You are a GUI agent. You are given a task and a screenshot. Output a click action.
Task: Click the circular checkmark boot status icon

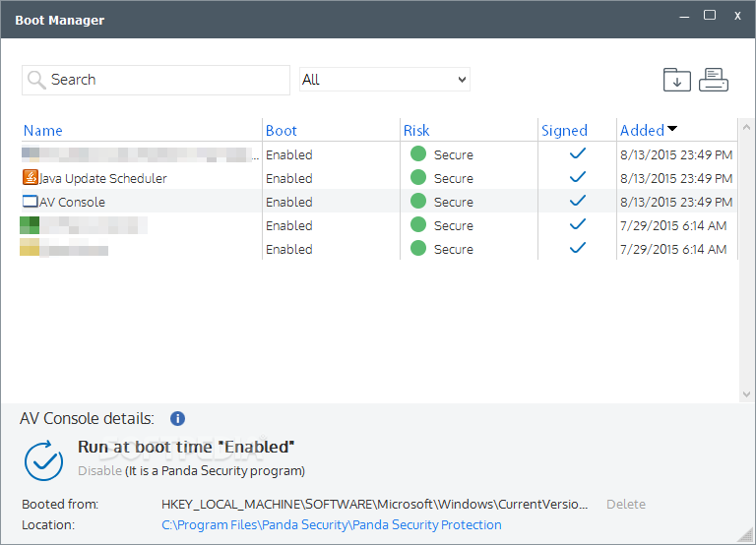pyautogui.click(x=43, y=460)
